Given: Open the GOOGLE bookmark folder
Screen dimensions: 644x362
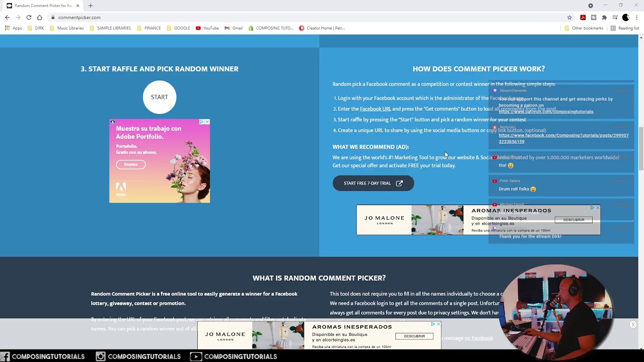Looking at the screenshot, I should 178,28.
